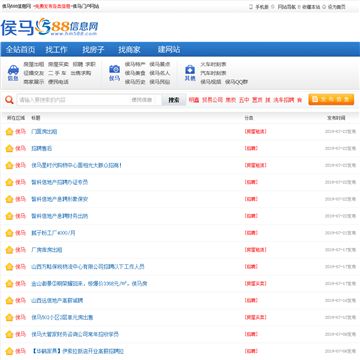This screenshot has height=360, width=360.
Task: Open listing 厂房库房出租
Action: click(x=47, y=250)
